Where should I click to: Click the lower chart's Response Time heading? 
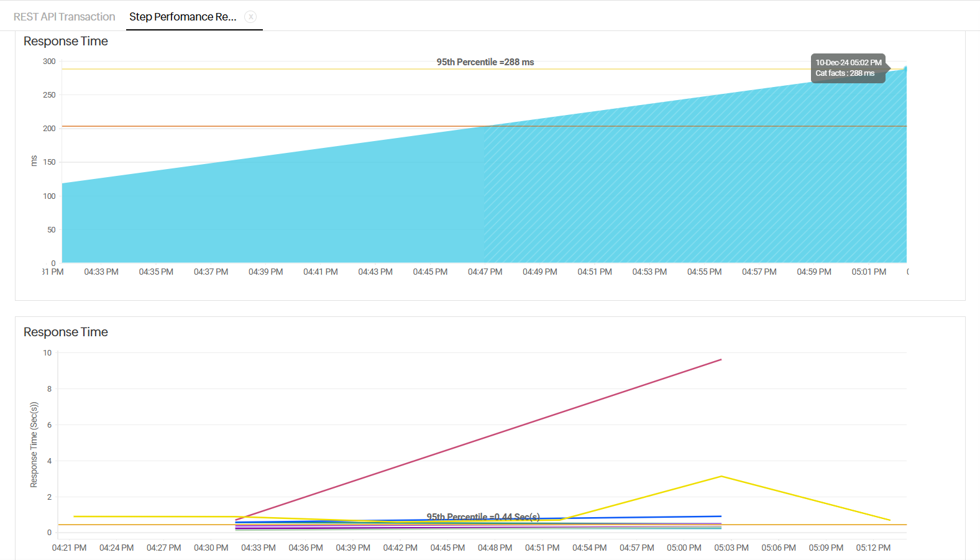[x=66, y=332]
